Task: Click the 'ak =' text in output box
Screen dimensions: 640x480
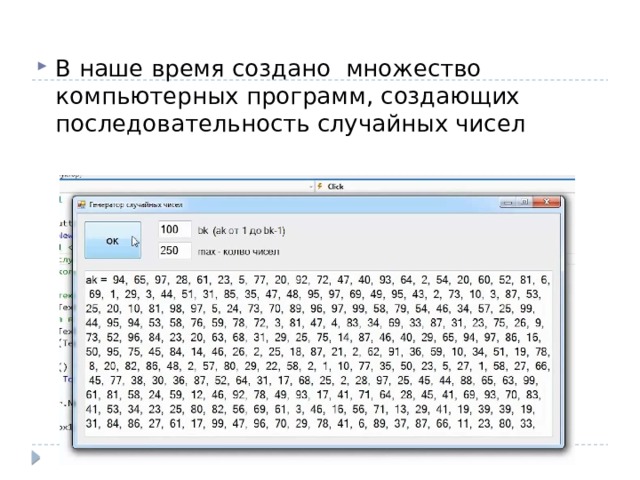Action: click(96, 280)
